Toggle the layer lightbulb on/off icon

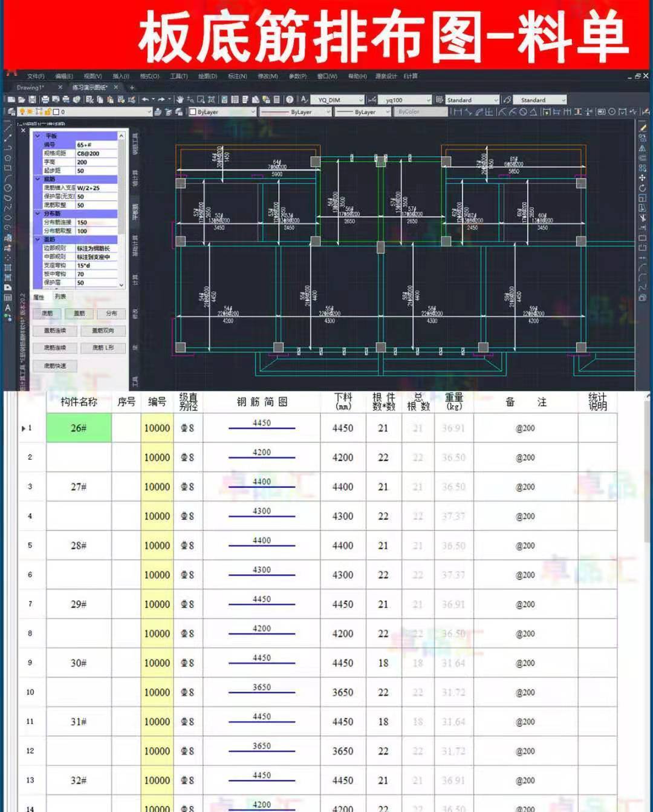[22, 112]
